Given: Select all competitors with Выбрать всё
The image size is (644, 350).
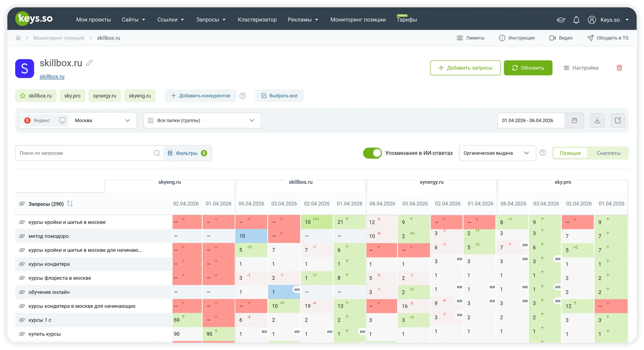Looking at the screenshot, I should [x=279, y=96].
